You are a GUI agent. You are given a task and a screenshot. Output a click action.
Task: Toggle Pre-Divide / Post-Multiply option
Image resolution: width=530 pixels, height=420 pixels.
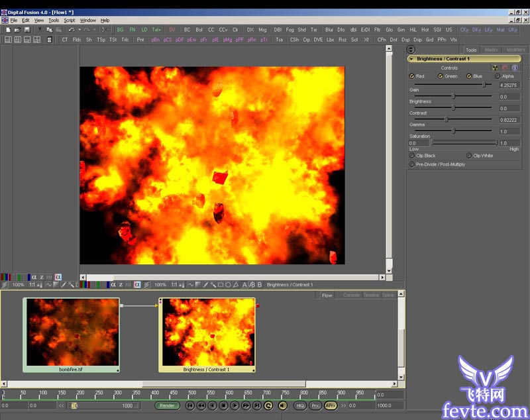click(x=411, y=164)
